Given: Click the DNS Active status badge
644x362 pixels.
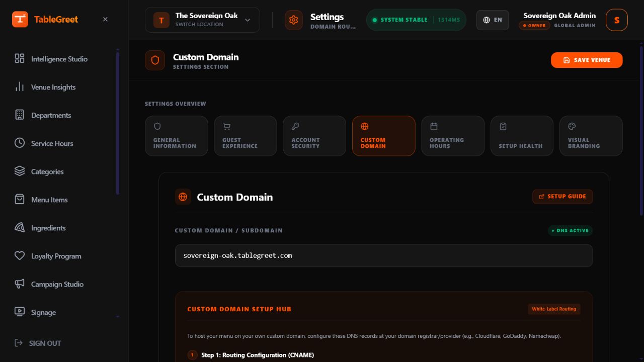Looking at the screenshot, I should coord(571,231).
